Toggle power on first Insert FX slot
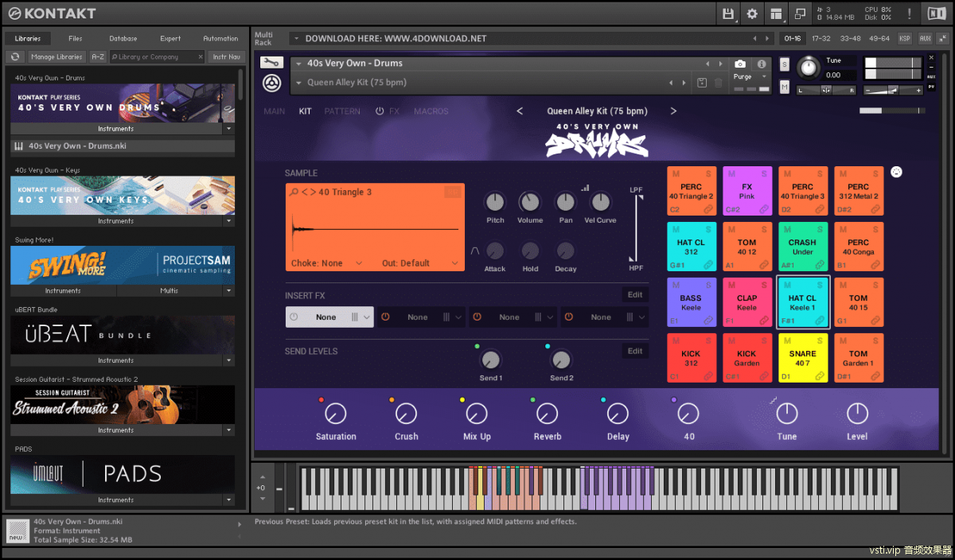 294,317
